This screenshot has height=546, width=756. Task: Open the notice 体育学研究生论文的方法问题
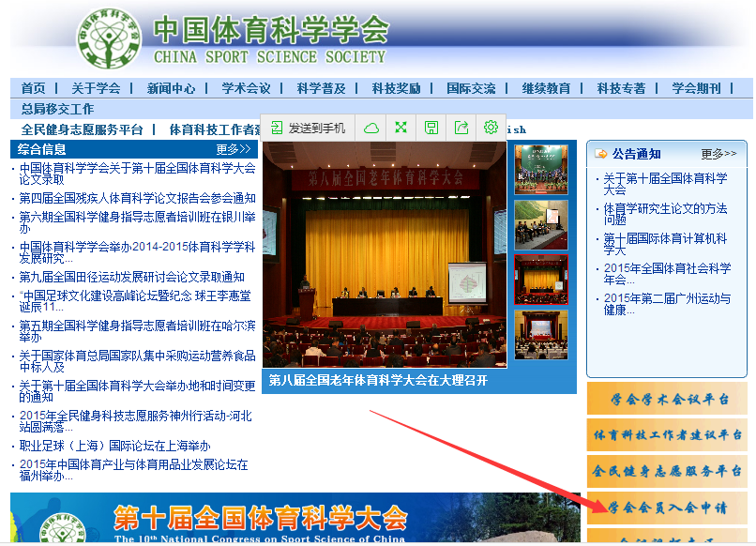[665, 214]
